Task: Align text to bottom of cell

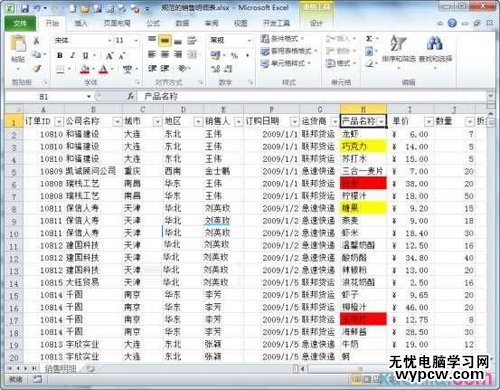Action: click(178, 41)
